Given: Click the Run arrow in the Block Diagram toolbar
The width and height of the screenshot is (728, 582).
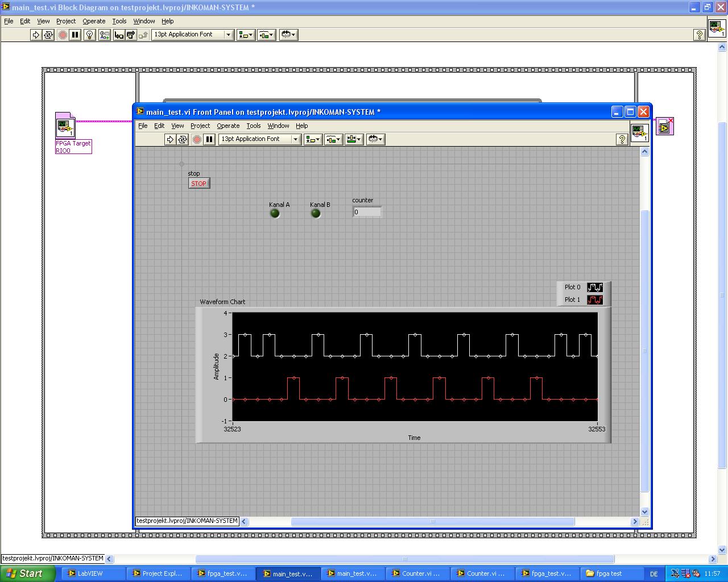Looking at the screenshot, I should click(36, 35).
